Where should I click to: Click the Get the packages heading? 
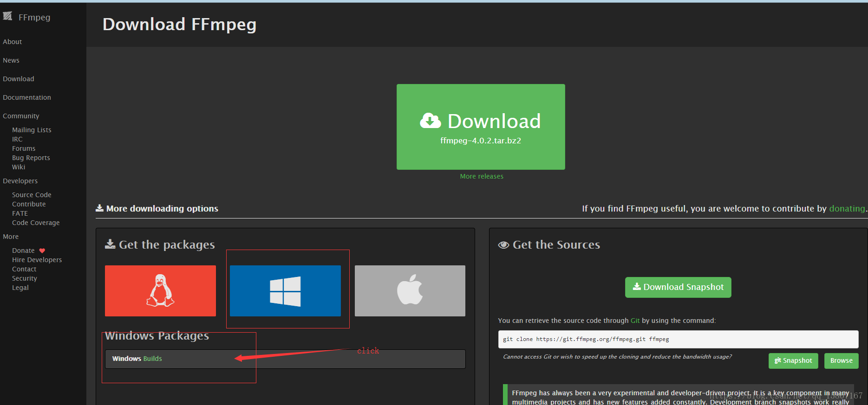pos(160,244)
